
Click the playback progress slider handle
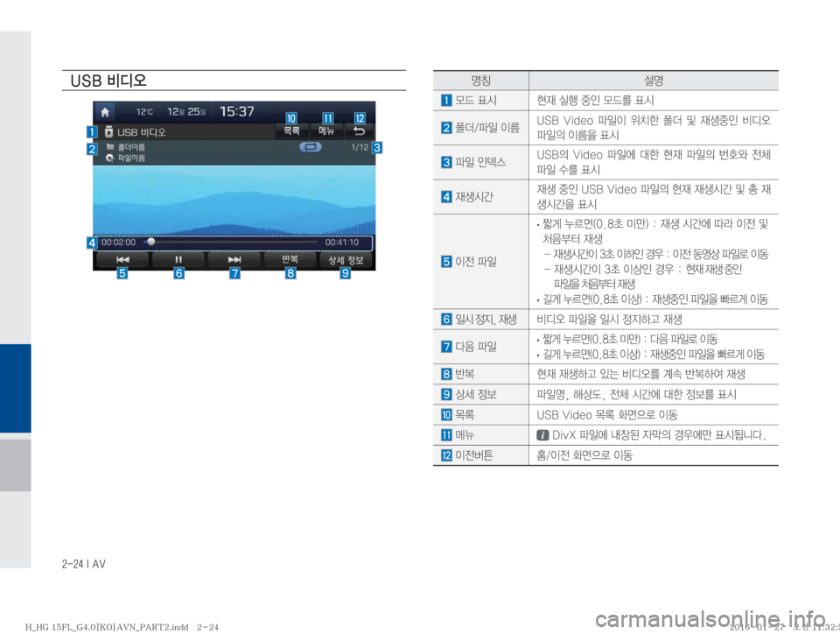click(x=150, y=241)
